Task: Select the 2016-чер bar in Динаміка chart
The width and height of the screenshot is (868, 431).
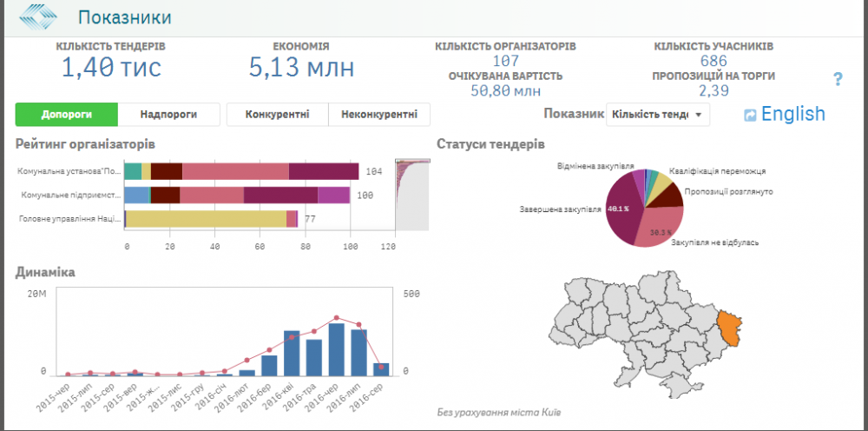Action: [337, 349]
